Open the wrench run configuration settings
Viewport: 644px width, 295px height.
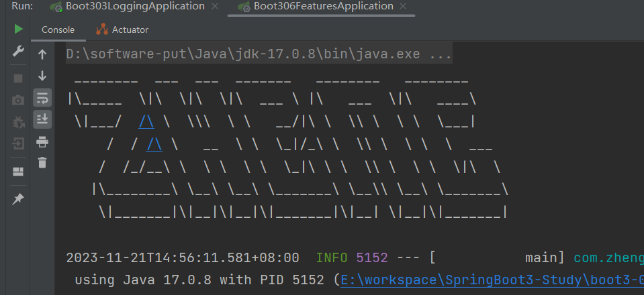(x=18, y=52)
